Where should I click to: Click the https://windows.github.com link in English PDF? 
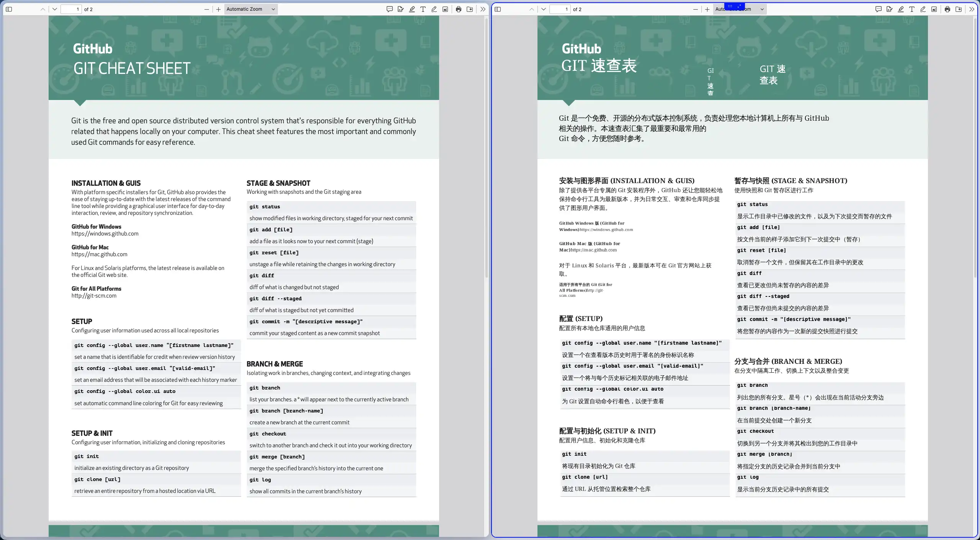coord(105,234)
